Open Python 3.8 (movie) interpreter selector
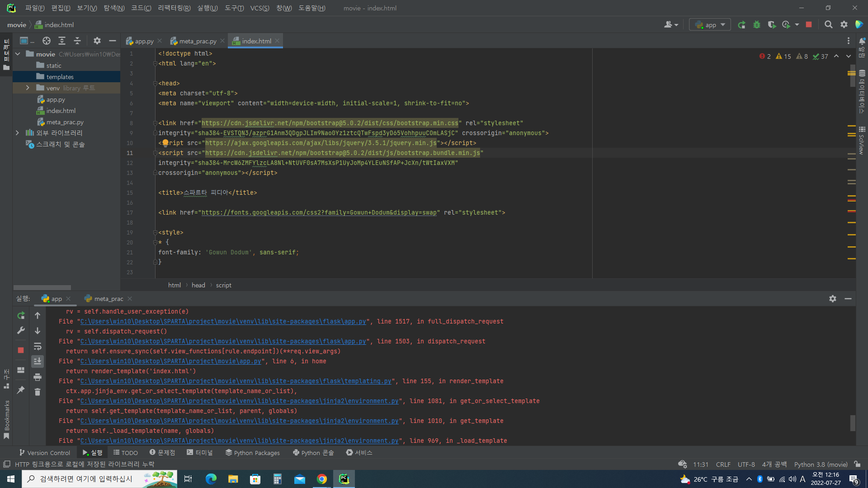The image size is (868, 488). click(x=821, y=465)
